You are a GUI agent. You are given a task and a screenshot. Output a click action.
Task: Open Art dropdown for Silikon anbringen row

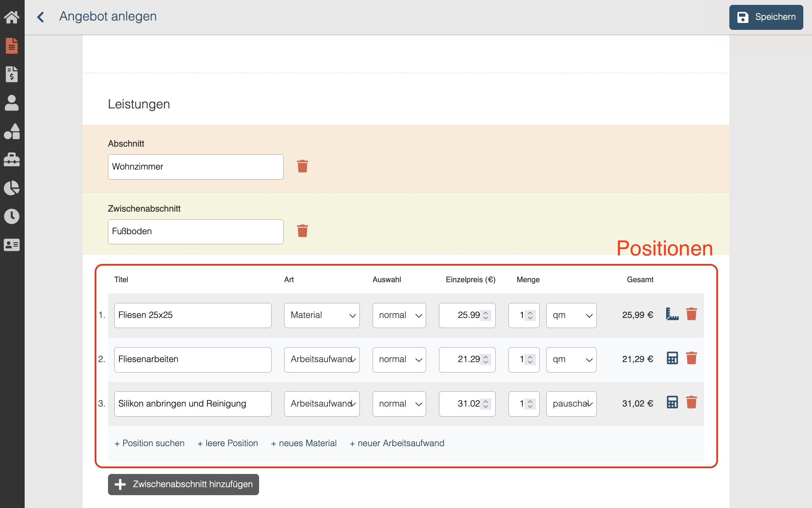(322, 404)
